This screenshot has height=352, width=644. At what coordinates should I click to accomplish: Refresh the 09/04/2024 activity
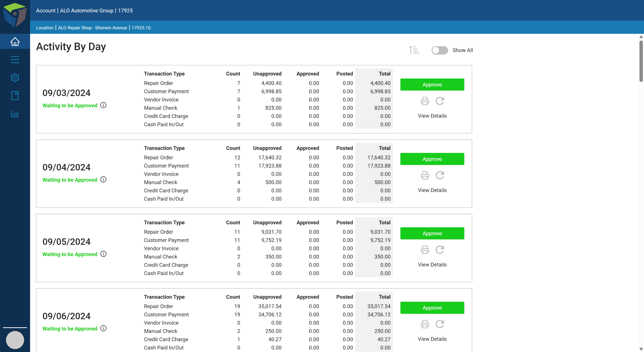pos(440,175)
